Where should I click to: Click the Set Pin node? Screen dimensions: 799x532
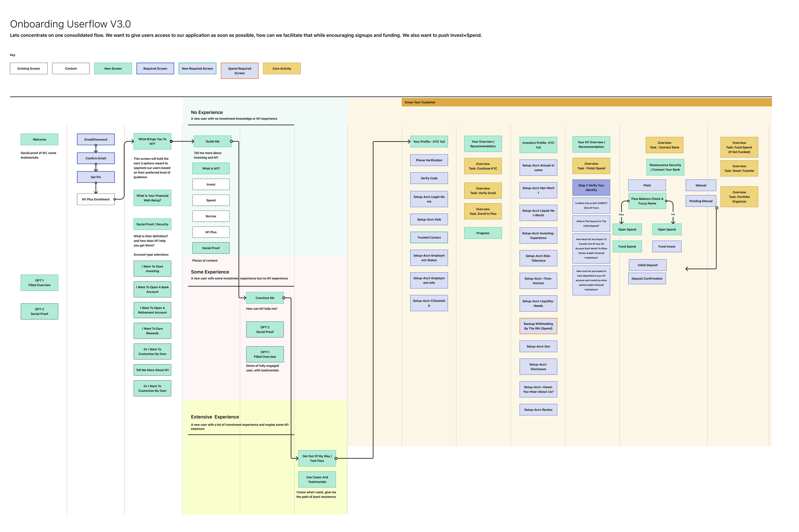coord(96,177)
